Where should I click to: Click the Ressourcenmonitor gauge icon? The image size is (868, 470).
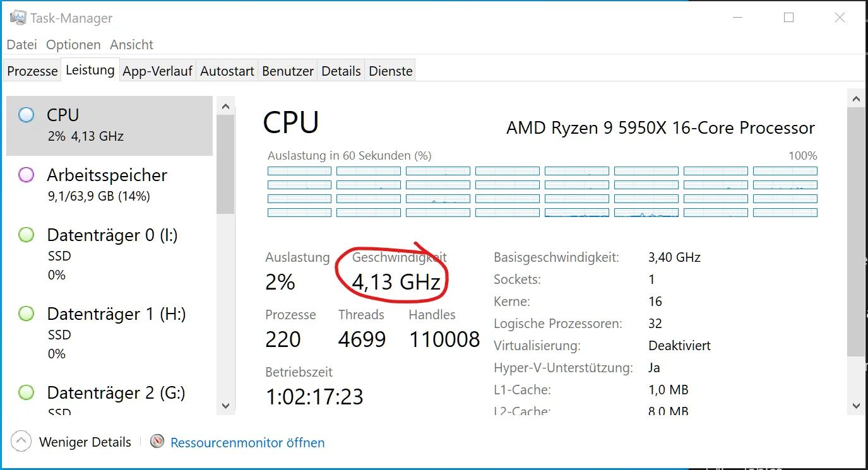tap(157, 442)
